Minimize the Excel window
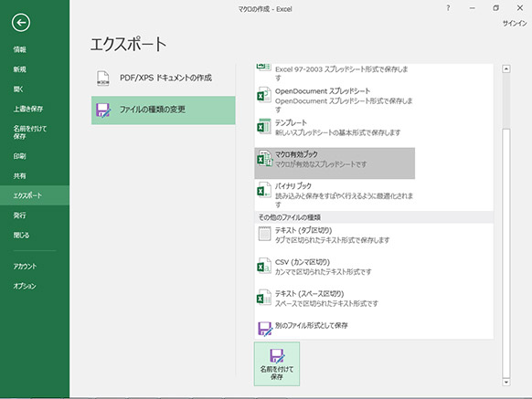This screenshot has height=399, width=532. click(x=472, y=8)
